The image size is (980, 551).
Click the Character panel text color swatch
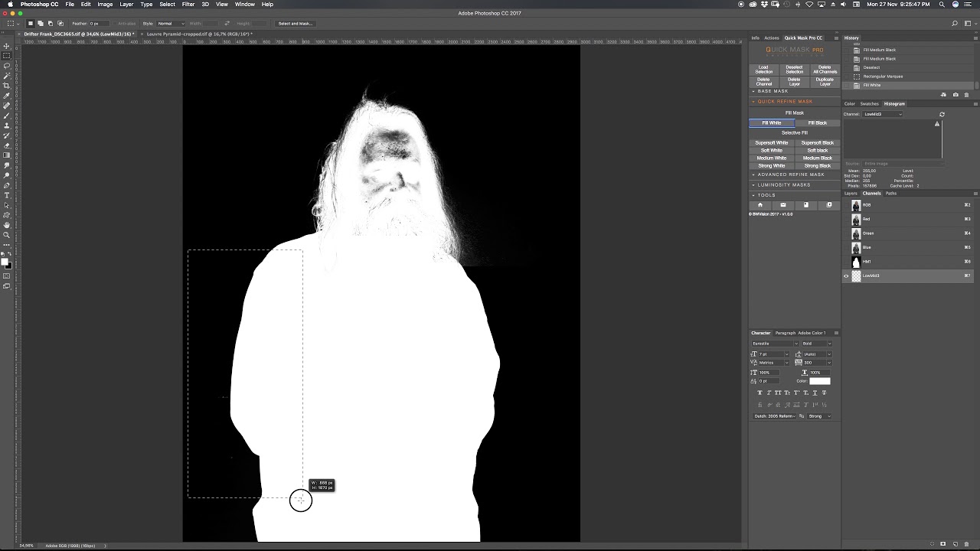point(820,380)
